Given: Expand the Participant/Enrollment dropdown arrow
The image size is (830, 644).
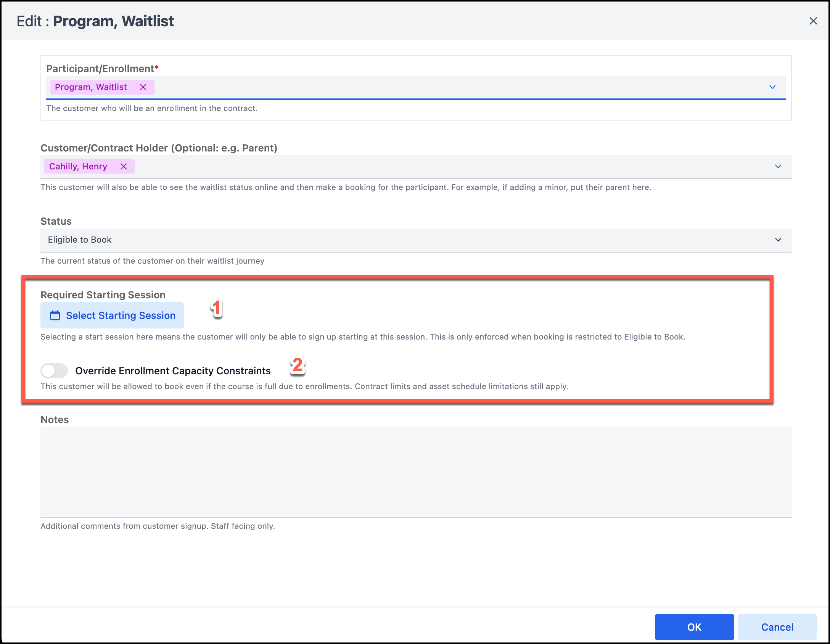Looking at the screenshot, I should 772,87.
